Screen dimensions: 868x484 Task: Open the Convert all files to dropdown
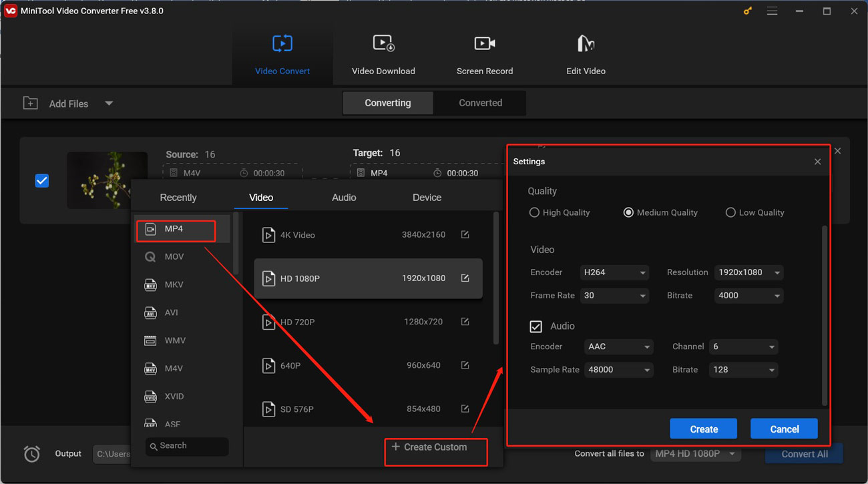coord(696,454)
